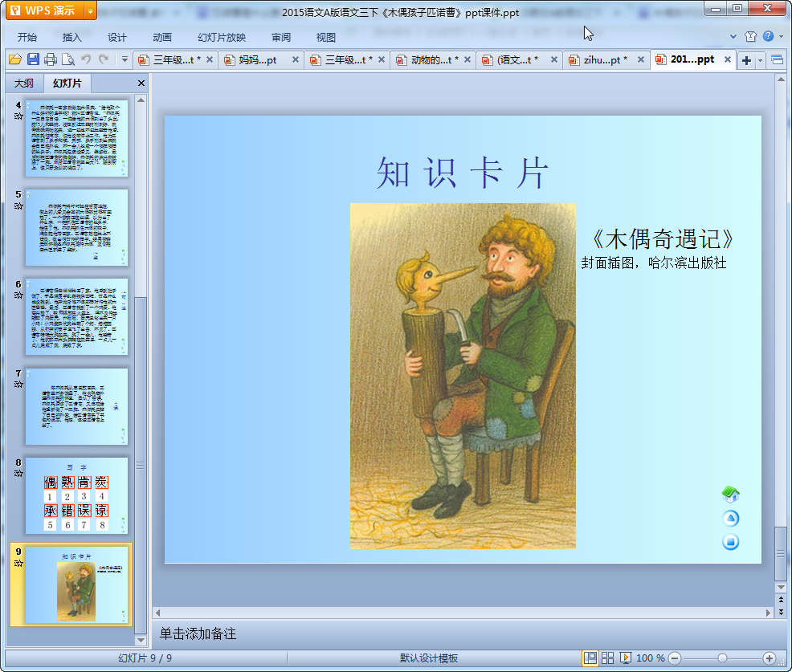Select slide 4 thumbnail
The width and height of the screenshot is (792, 672).
77,138
